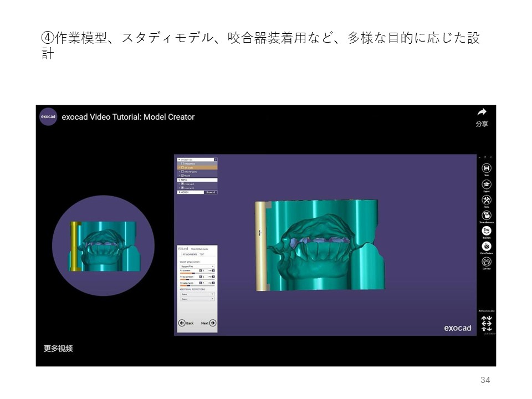Open the Support Pins attachment dropdown
The height and width of the screenshot is (399, 532).
pos(197,266)
